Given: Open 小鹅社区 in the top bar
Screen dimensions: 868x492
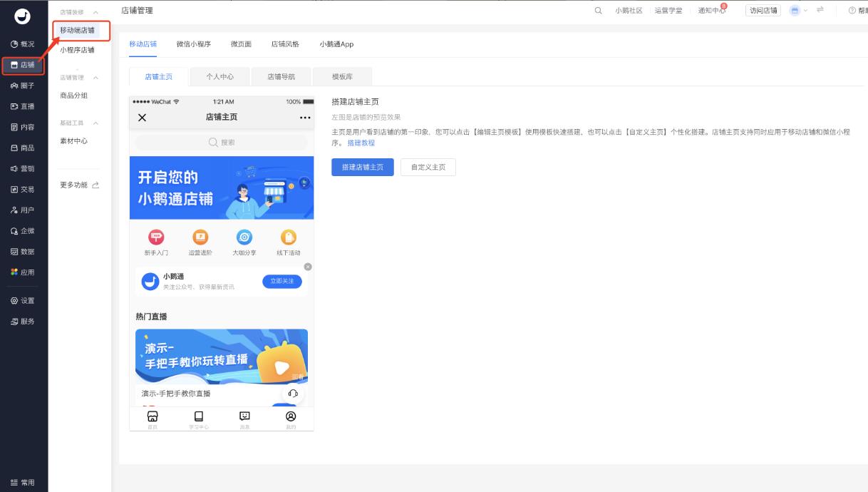Looking at the screenshot, I should 629,11.
